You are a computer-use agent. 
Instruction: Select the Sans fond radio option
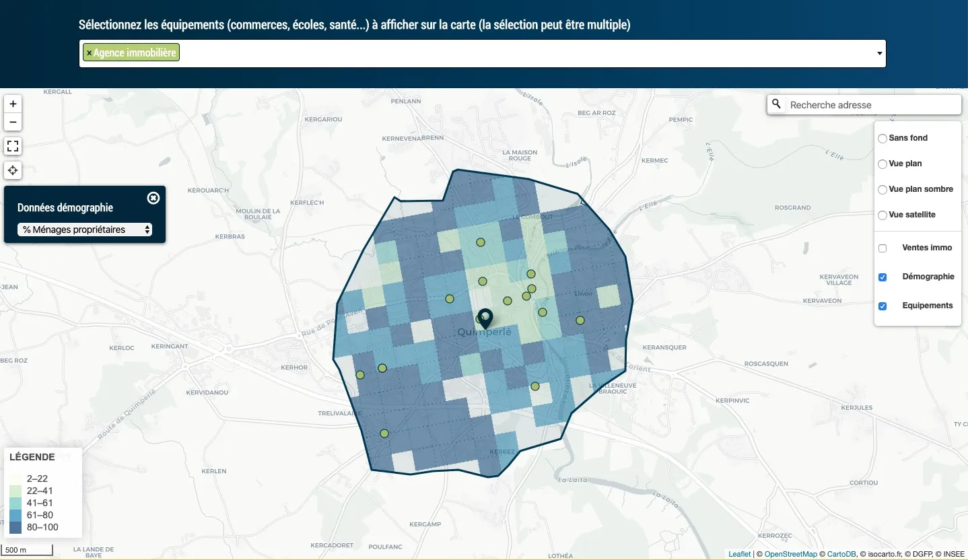tap(882, 138)
